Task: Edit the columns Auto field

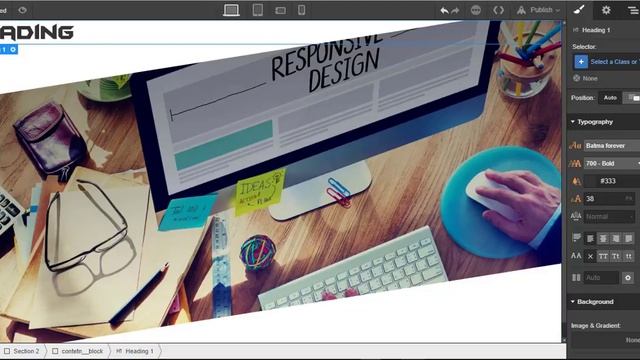Action: pyautogui.click(x=601, y=278)
